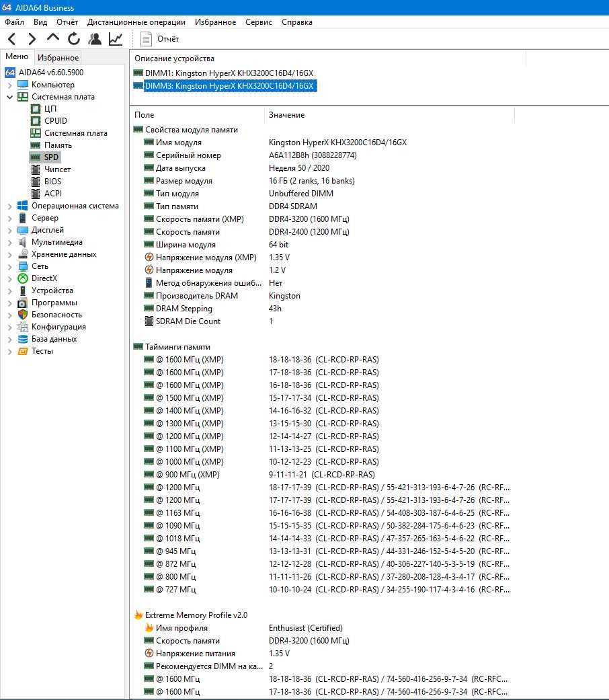This screenshot has height=700, width=609.
Task: Click the Extreme Memory Profile v2.0 heading
Action: tap(196, 615)
